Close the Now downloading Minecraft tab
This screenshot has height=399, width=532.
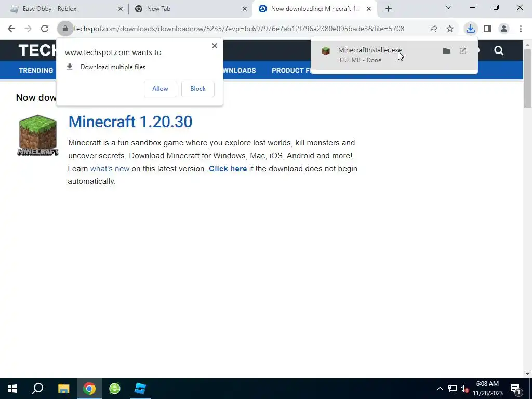(x=369, y=9)
